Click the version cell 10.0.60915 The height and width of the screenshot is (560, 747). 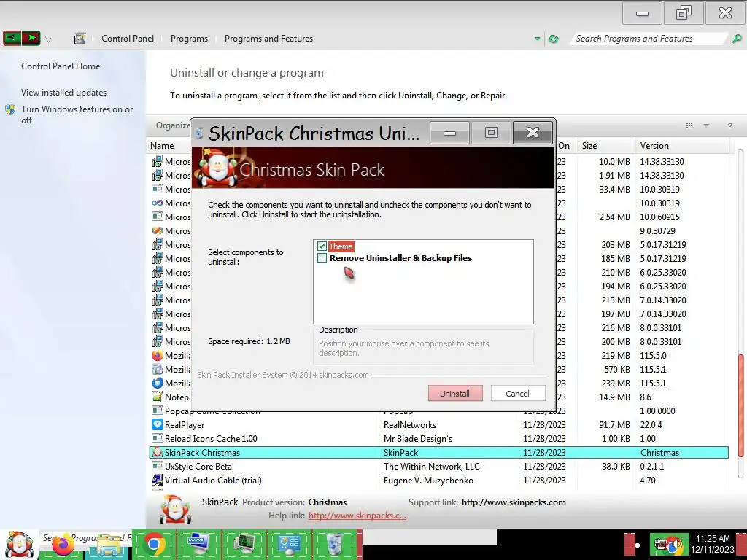(659, 217)
